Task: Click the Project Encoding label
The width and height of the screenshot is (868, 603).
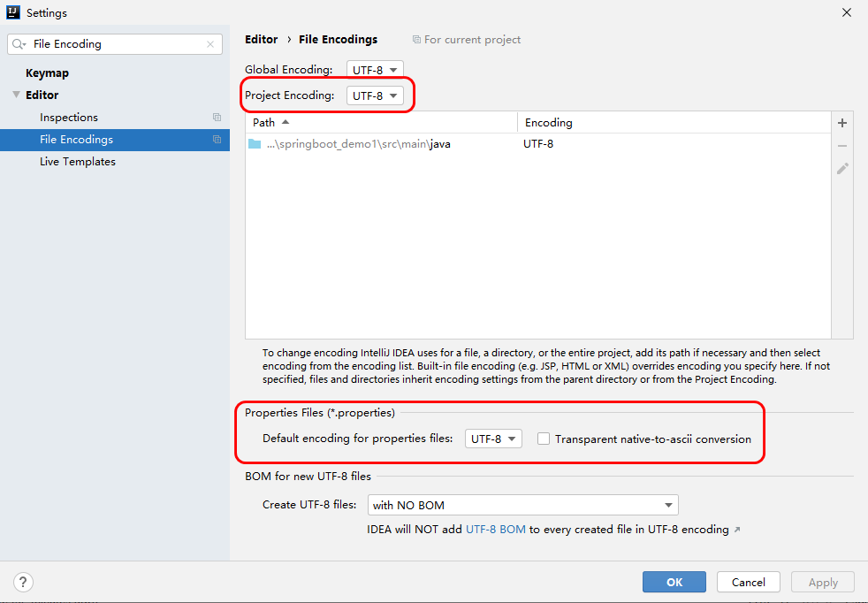Action: [290, 95]
